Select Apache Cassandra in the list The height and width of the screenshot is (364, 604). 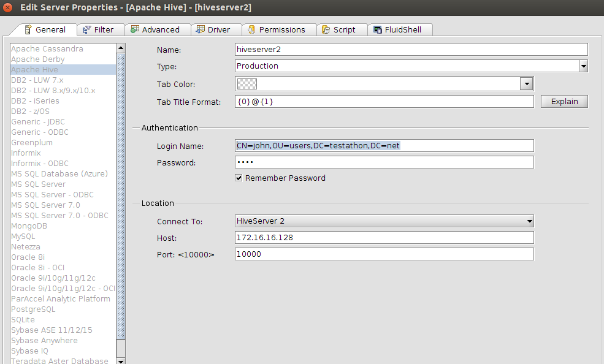click(x=63, y=49)
